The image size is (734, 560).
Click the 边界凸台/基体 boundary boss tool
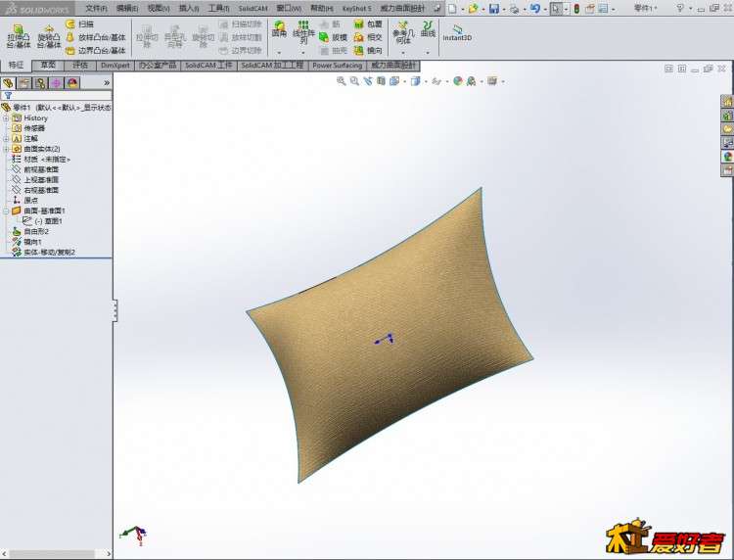[x=96, y=50]
